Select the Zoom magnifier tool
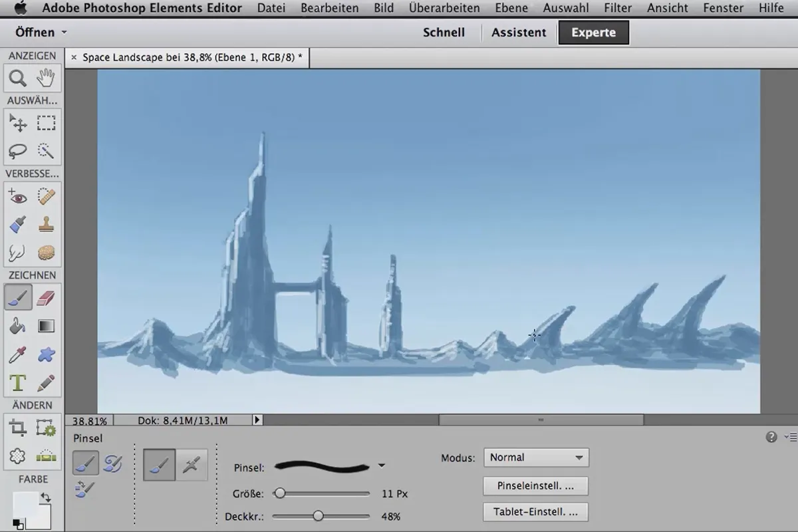Viewport: 798px width, 532px height. (x=18, y=78)
